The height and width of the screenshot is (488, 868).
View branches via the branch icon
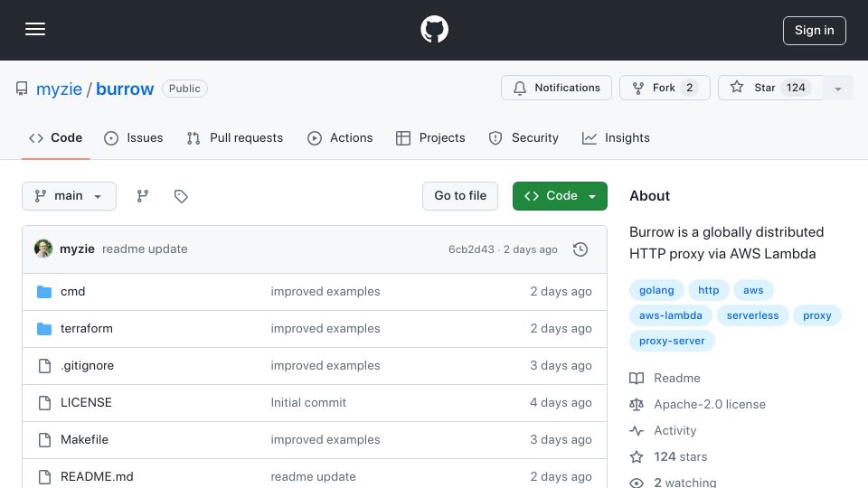(x=143, y=196)
